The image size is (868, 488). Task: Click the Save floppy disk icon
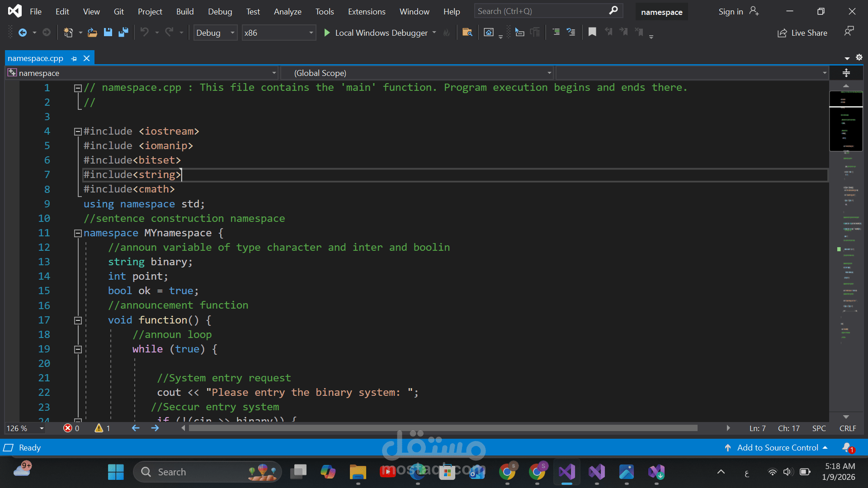pyautogui.click(x=108, y=33)
